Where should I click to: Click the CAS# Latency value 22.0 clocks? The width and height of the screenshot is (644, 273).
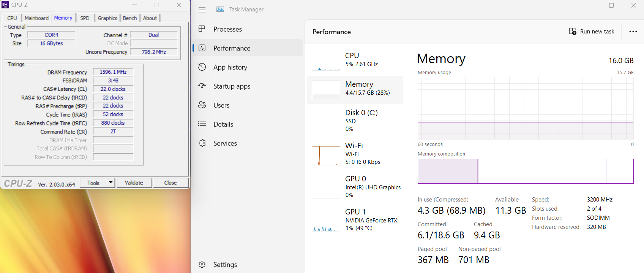113,89
